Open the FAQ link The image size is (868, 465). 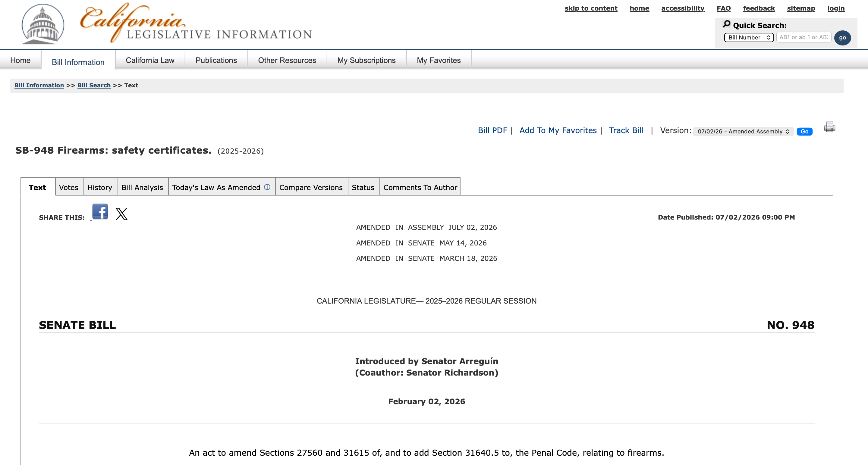pos(723,8)
